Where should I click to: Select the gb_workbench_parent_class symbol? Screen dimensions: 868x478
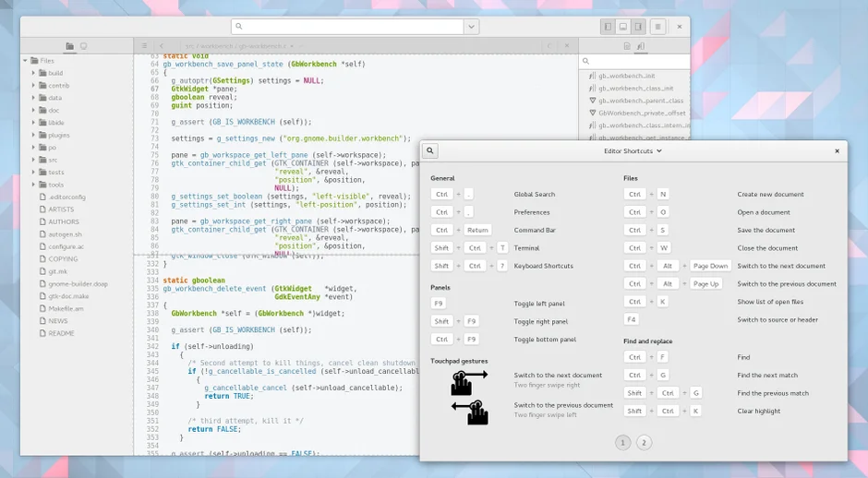[640, 101]
